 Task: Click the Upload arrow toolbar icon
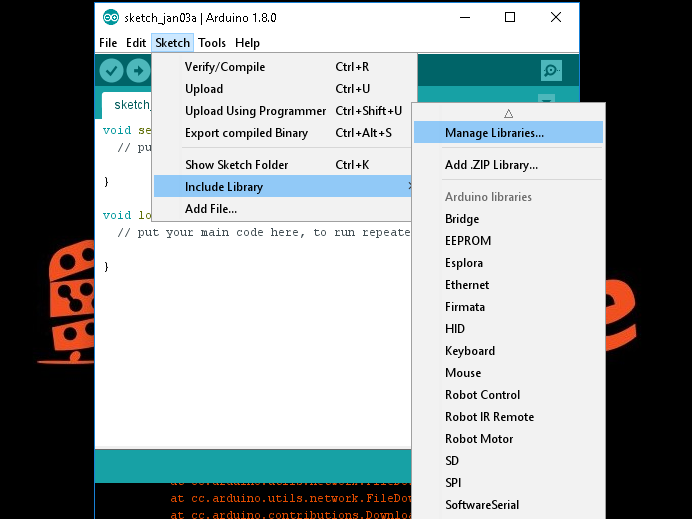tap(139, 71)
